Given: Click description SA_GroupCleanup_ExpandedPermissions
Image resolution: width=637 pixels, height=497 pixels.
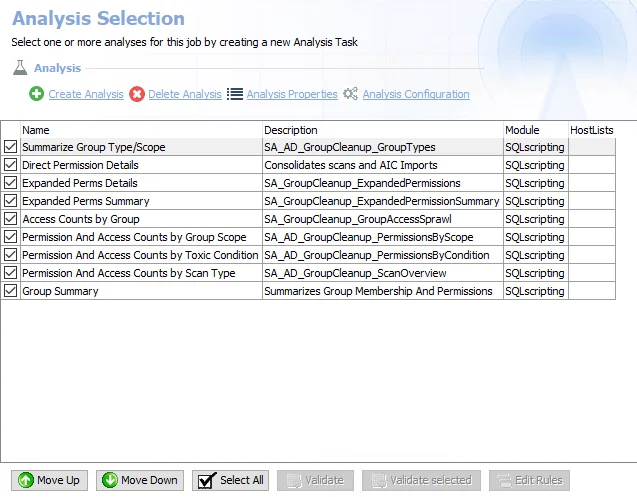Looking at the screenshot, I should pos(362,183).
